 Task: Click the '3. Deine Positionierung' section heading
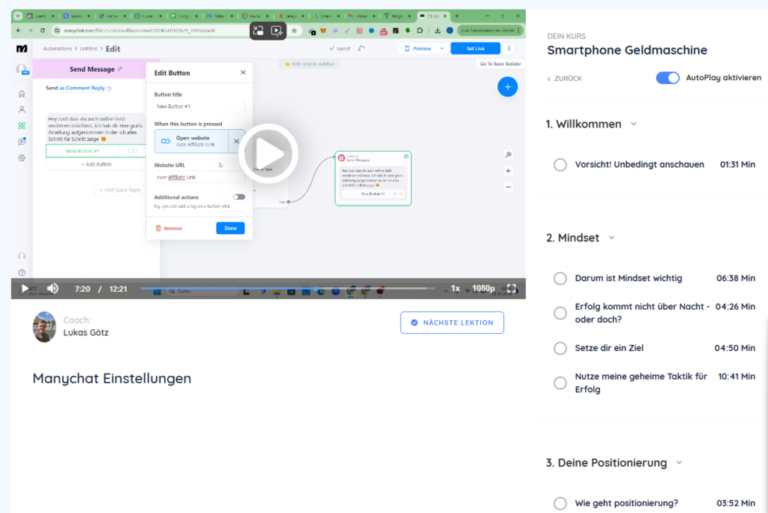tap(606, 463)
